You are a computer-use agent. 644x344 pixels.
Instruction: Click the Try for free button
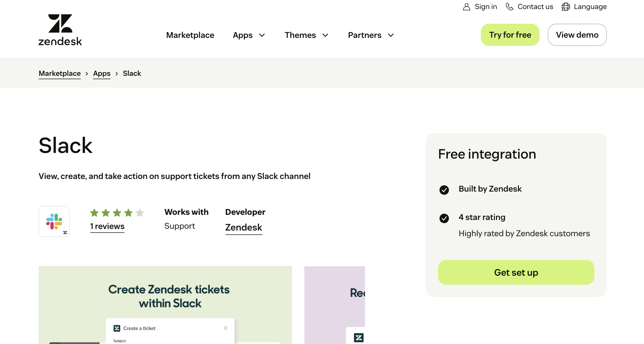(x=510, y=35)
